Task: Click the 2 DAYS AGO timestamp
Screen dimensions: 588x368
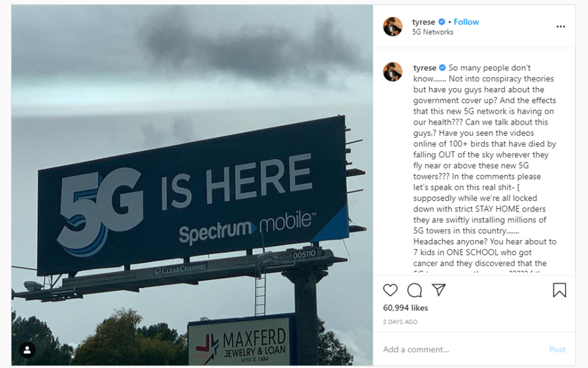Action: pyautogui.click(x=400, y=322)
